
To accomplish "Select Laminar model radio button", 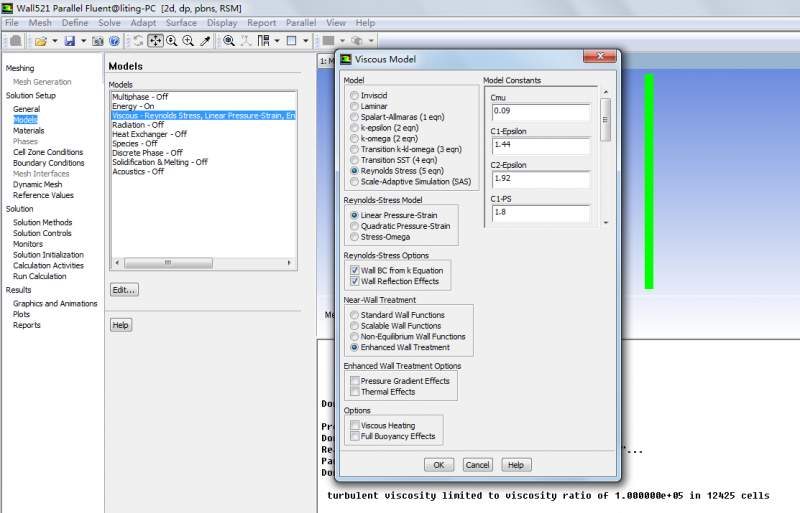I will [x=354, y=106].
